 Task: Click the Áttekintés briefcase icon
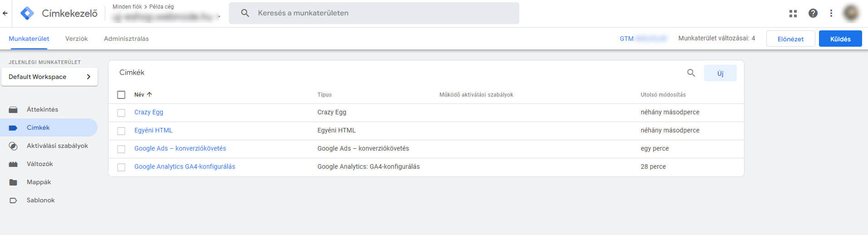13,109
